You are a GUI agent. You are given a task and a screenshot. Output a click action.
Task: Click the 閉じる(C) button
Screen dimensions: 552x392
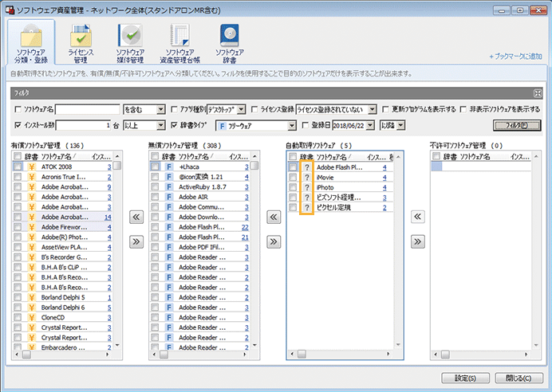pyautogui.click(x=518, y=378)
